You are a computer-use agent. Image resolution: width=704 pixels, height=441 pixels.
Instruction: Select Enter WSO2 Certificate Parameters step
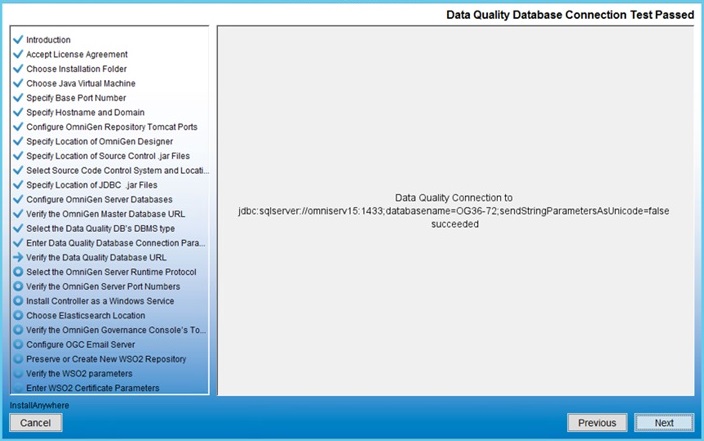(92, 388)
